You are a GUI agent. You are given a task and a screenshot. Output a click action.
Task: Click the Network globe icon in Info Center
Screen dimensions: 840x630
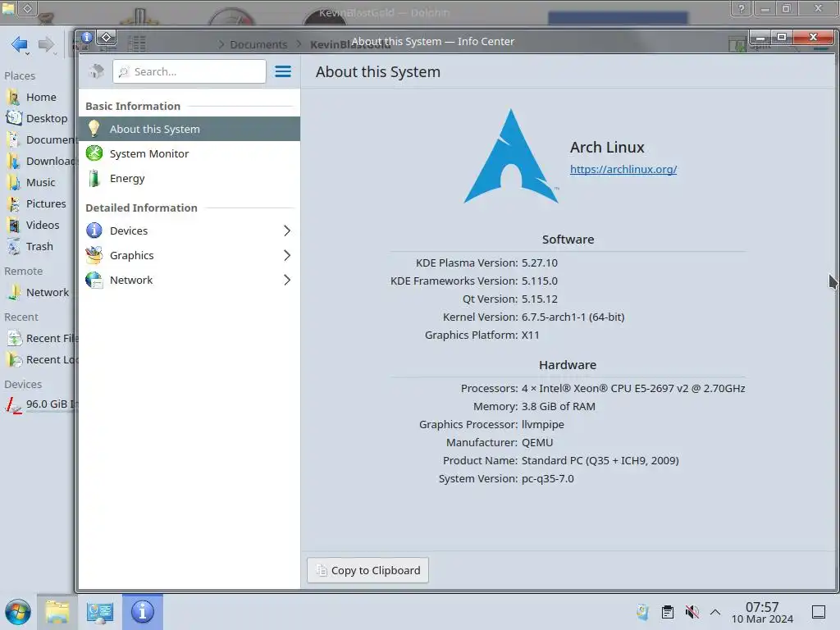[x=94, y=280]
